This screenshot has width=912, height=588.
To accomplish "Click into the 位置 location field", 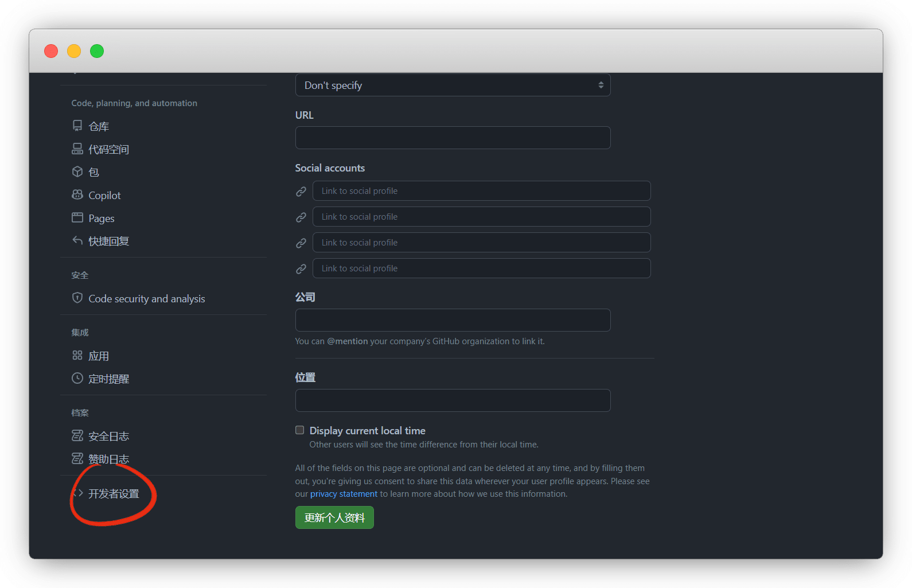I will tap(453, 400).
